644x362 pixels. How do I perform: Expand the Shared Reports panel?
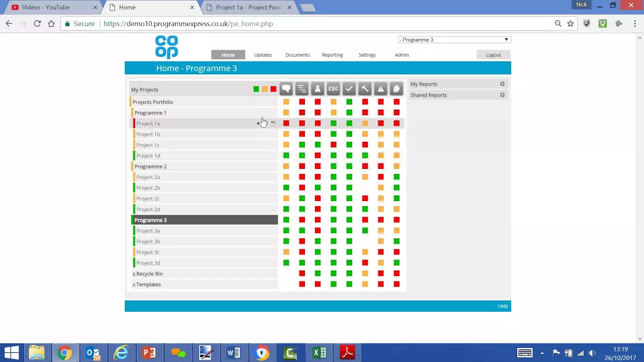pos(502,95)
